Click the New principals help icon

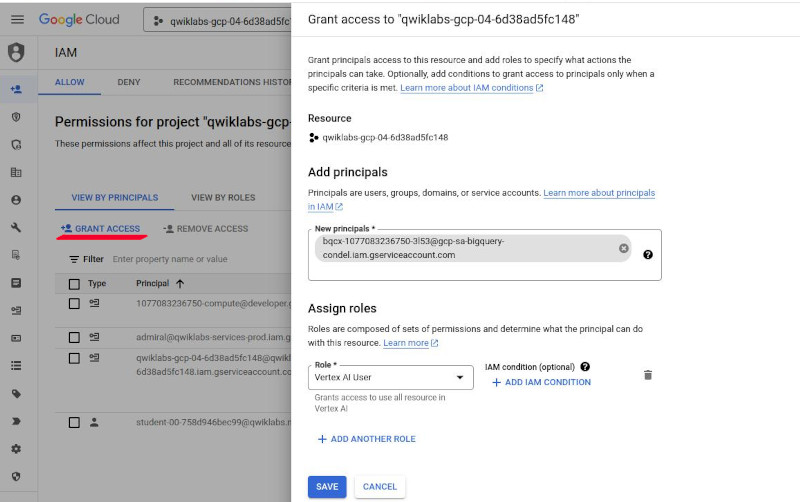click(648, 255)
